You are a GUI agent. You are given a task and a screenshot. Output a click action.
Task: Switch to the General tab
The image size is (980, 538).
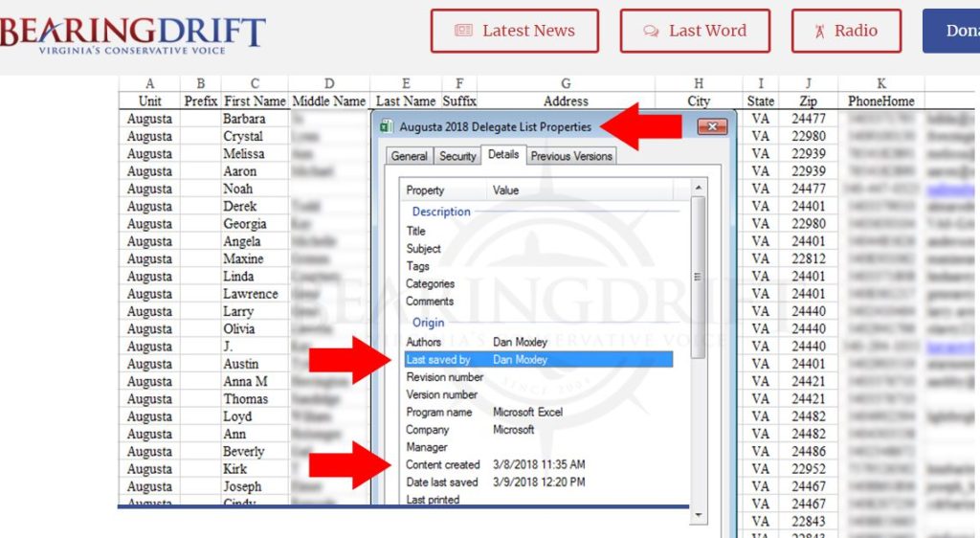(x=409, y=156)
